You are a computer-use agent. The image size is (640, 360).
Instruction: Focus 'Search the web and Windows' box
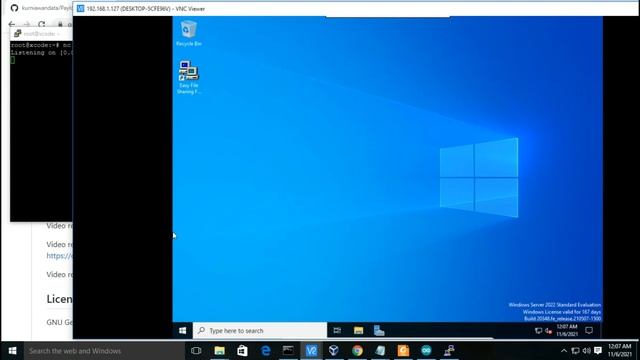104,351
